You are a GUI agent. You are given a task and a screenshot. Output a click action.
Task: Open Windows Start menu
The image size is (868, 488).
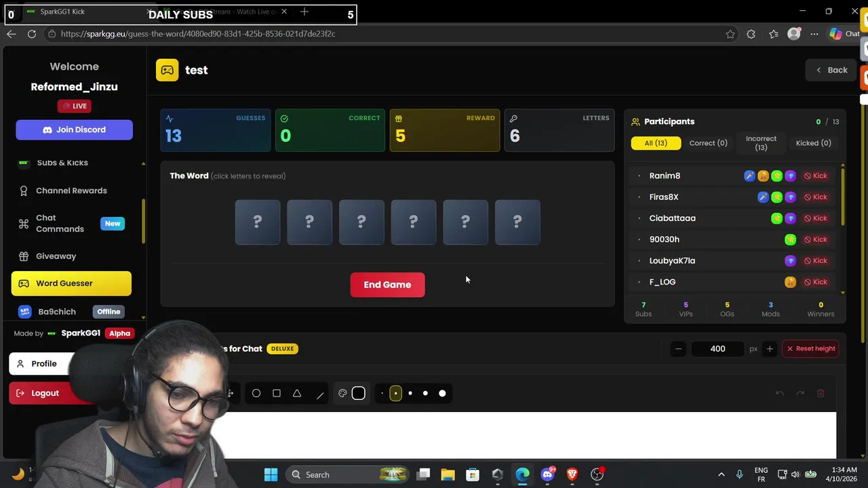(271, 474)
